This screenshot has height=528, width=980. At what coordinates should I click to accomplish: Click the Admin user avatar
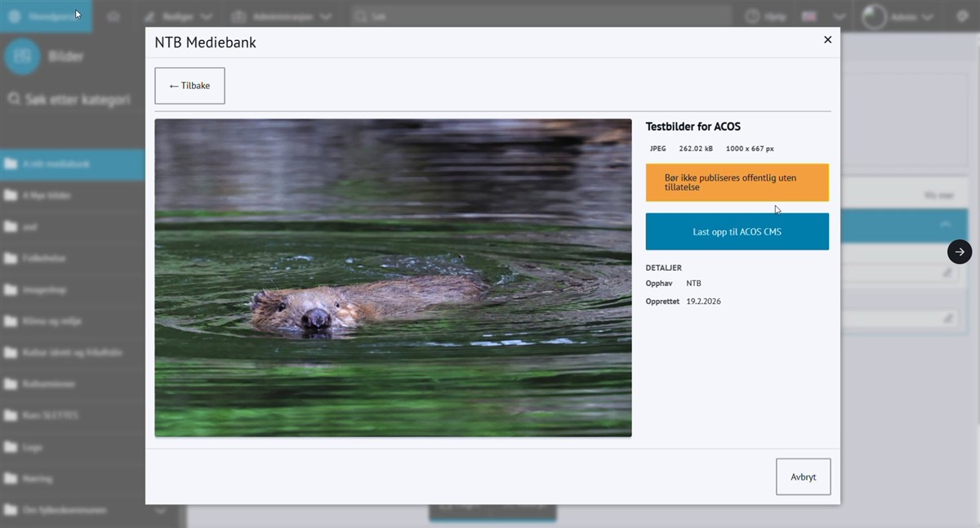pyautogui.click(x=875, y=16)
